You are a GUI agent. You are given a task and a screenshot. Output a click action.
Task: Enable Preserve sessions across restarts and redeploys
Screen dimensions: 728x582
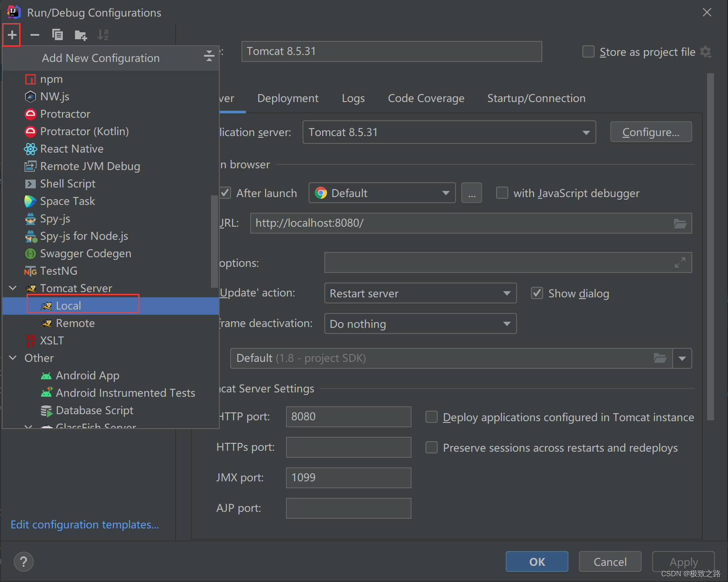coord(432,447)
